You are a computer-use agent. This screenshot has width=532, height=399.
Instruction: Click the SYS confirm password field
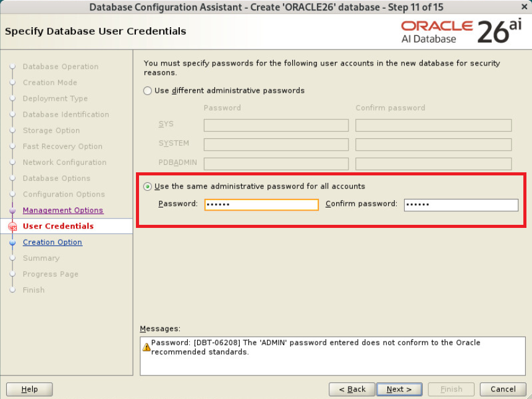[x=433, y=125]
